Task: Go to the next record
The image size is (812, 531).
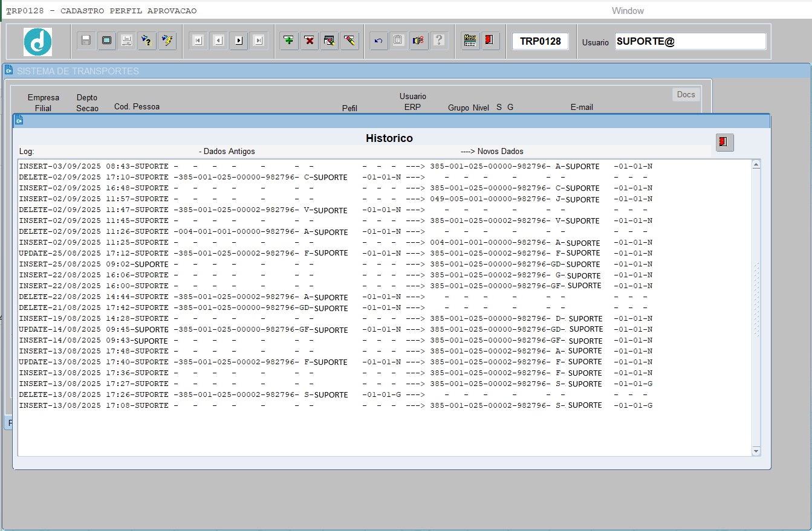Action: [x=239, y=40]
